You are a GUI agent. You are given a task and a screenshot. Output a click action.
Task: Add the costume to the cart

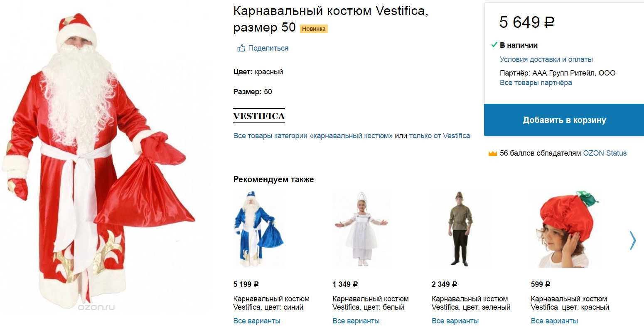(x=564, y=120)
